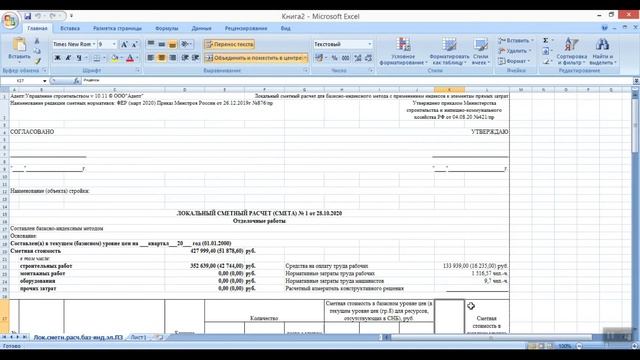The image size is (640, 360).
Task: Align text to bottom of cell
Action: tap(172, 44)
